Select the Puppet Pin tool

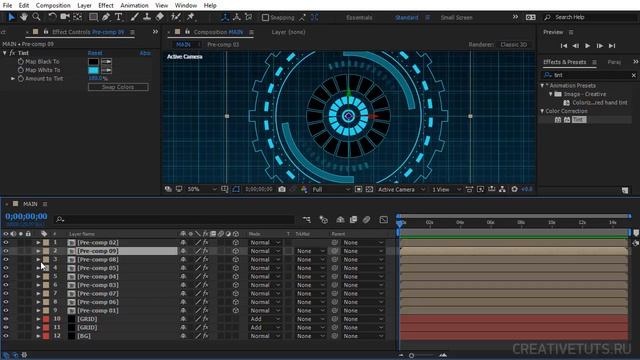click(x=191, y=17)
